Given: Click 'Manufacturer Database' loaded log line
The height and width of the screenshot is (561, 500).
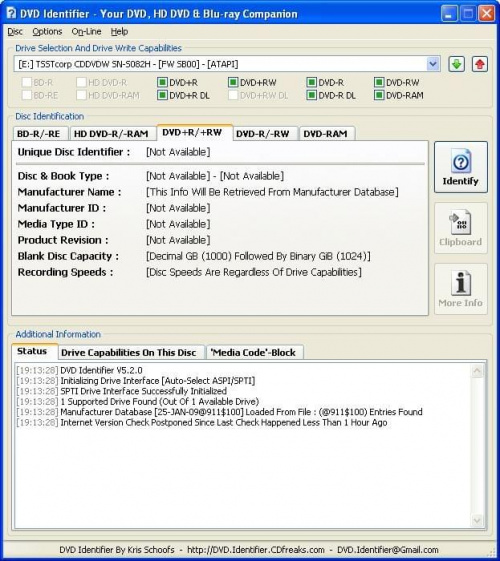Looking at the screenshot, I should (219, 412).
